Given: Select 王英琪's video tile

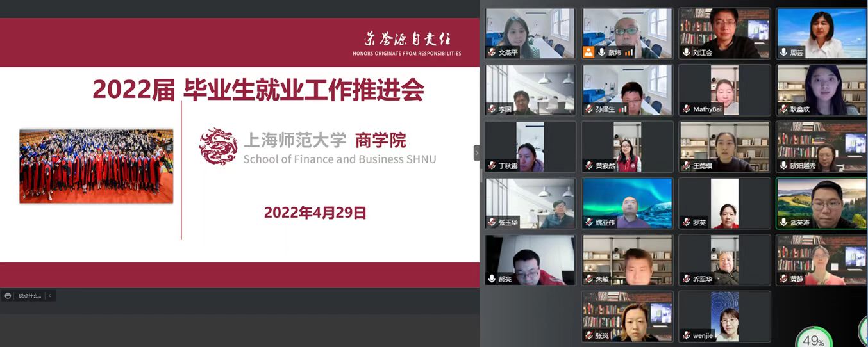Looking at the screenshot, I should (x=724, y=147).
